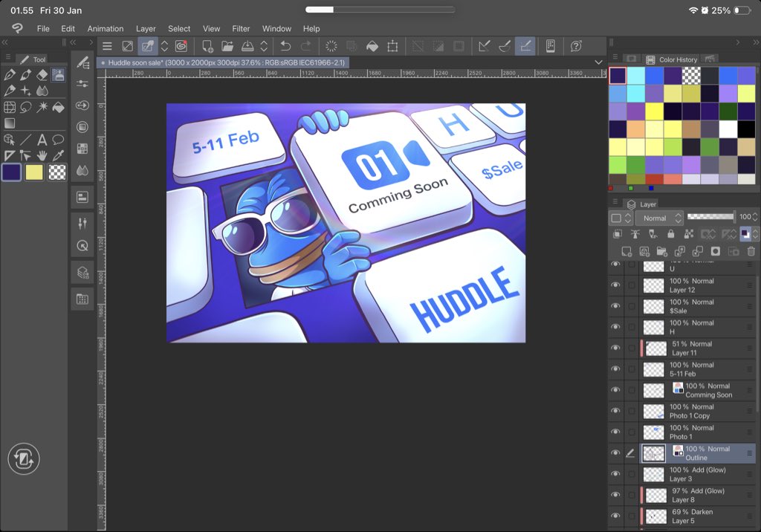Select the Text tool

[42, 140]
